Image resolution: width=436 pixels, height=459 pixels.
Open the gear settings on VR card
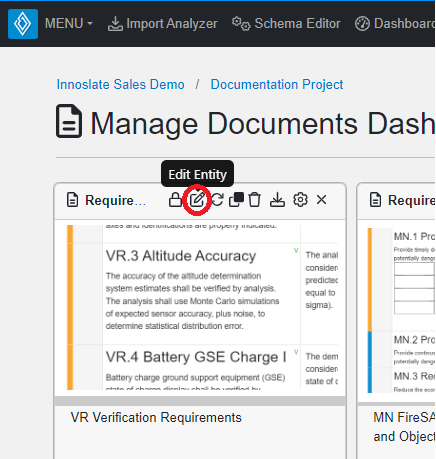click(300, 200)
